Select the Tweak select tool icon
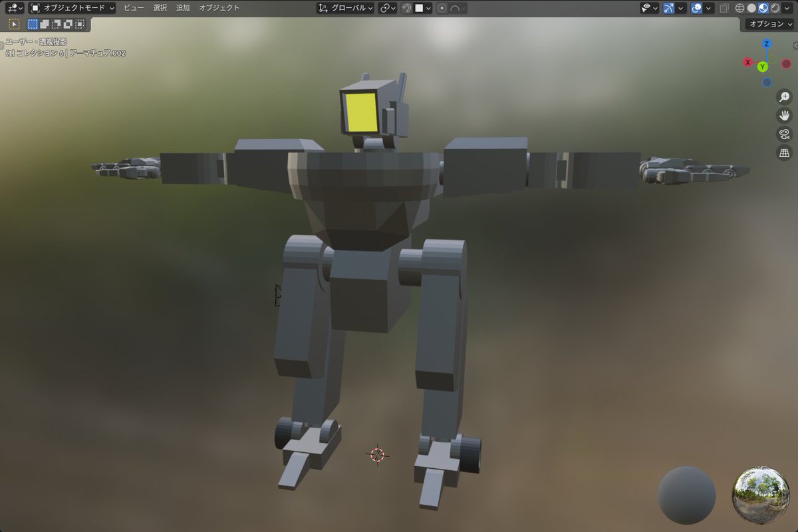The width and height of the screenshot is (798, 532). point(14,24)
